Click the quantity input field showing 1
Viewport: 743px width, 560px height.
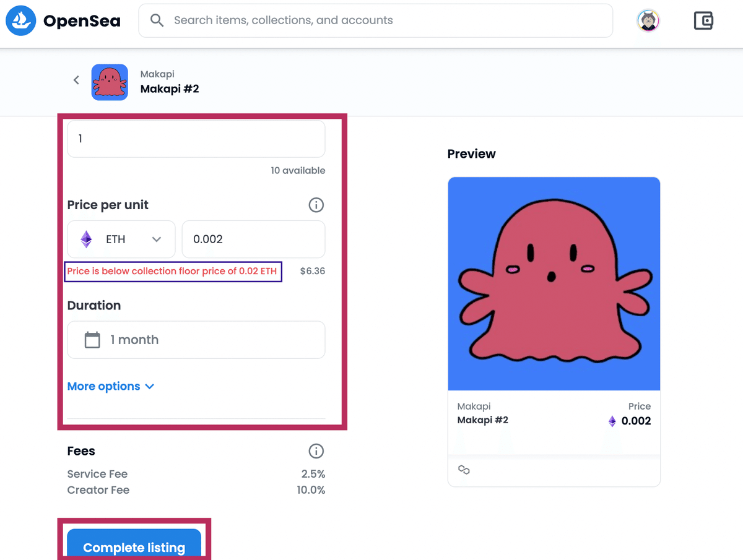click(196, 139)
